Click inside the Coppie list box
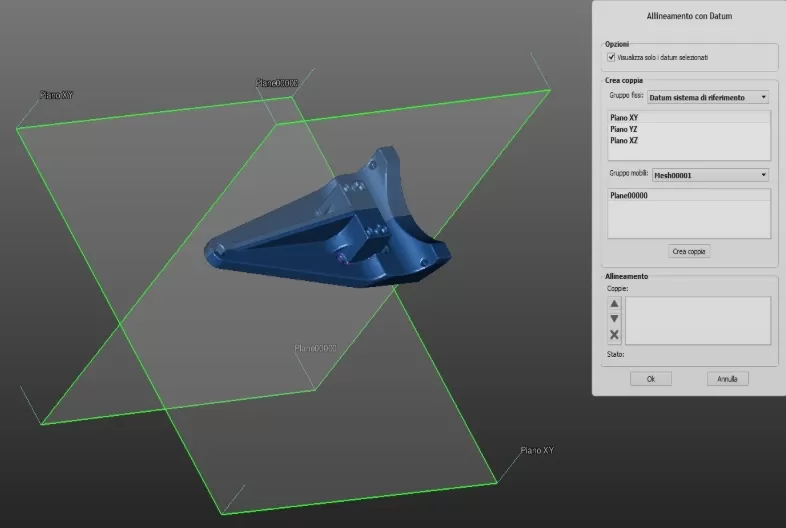786x528 pixels. [698, 320]
